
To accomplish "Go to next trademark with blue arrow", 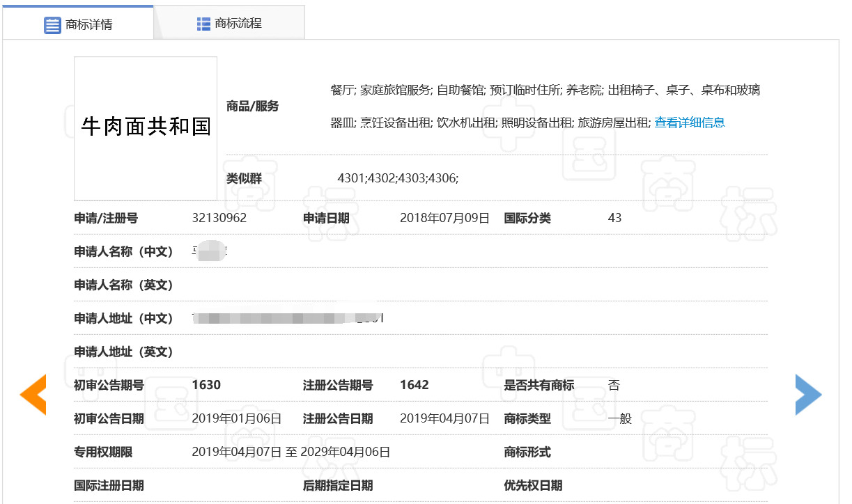I will pyautogui.click(x=808, y=394).
